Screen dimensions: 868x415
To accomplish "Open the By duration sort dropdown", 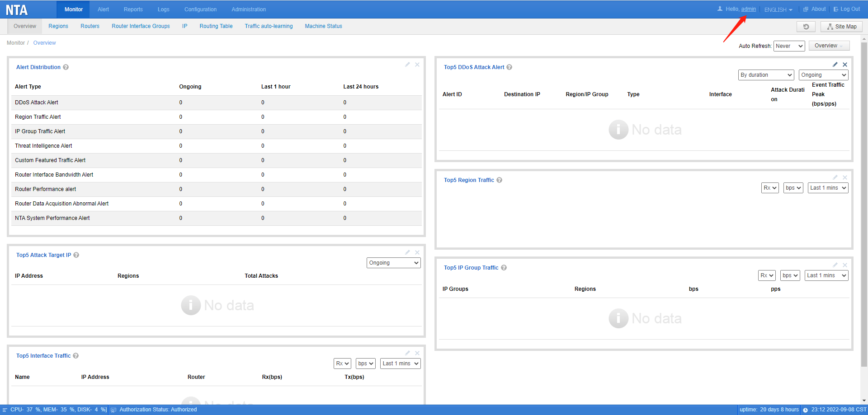I will tap(766, 75).
